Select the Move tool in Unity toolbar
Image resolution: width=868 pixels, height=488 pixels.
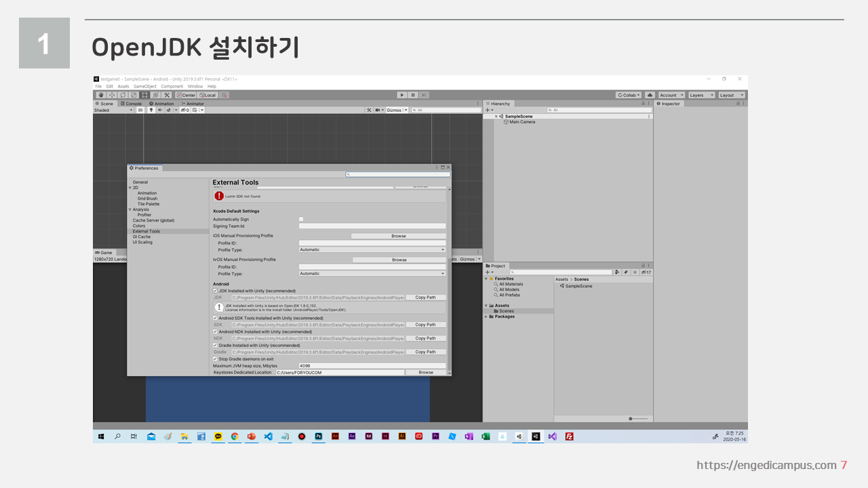pyautogui.click(x=111, y=95)
